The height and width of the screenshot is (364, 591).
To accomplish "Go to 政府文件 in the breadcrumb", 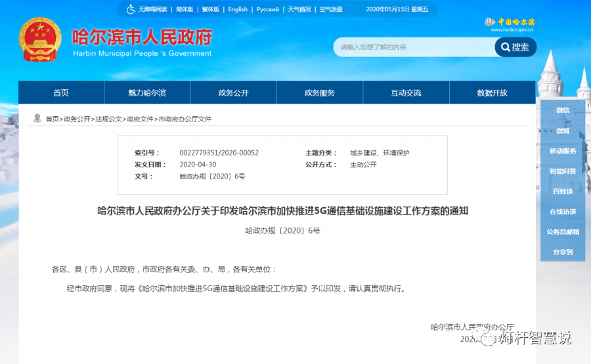I will (x=141, y=119).
